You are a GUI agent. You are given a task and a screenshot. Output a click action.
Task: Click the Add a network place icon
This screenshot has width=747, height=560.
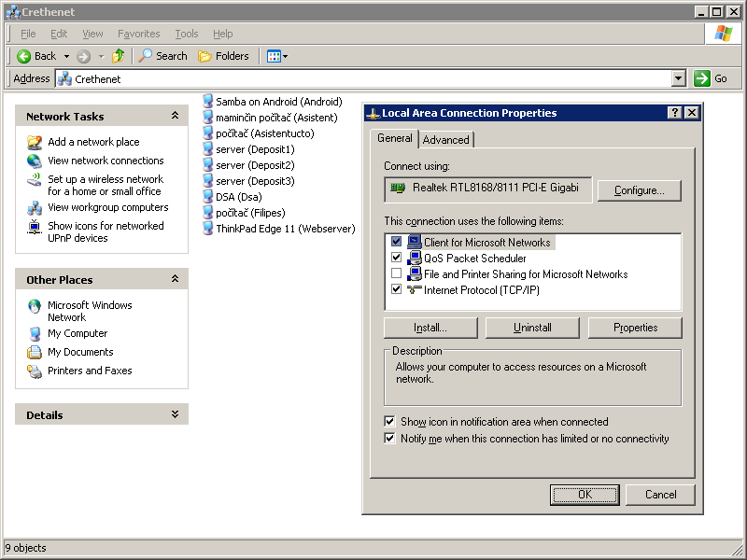[x=35, y=142]
